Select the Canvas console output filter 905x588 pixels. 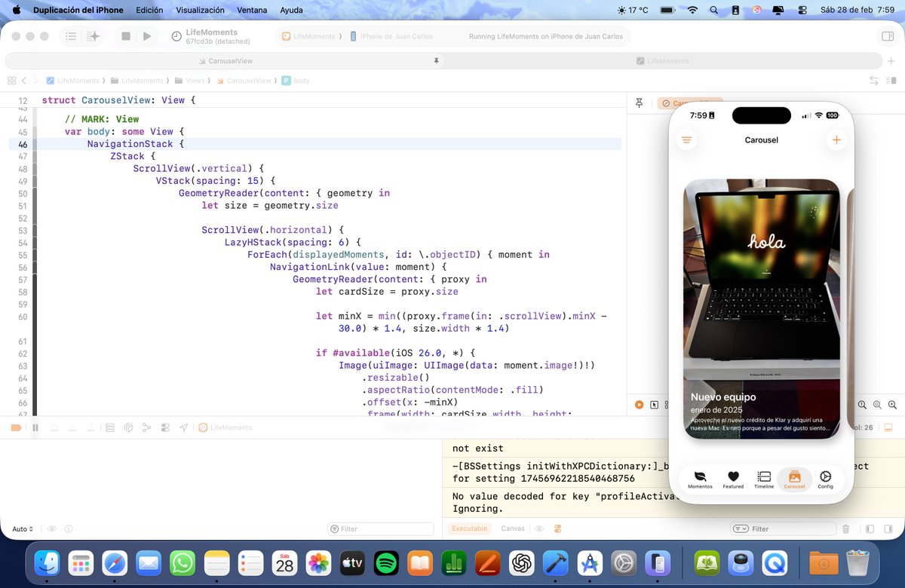pos(513,528)
